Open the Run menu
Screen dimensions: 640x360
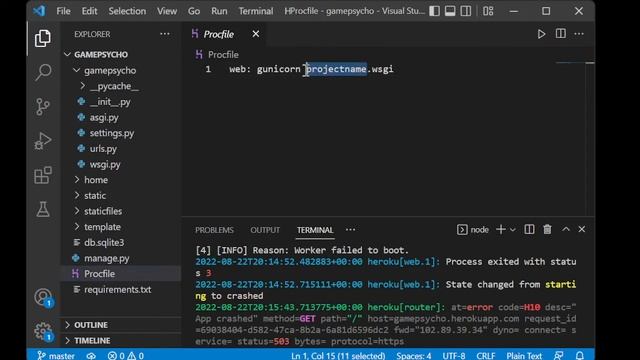pyautogui.click(x=219, y=11)
